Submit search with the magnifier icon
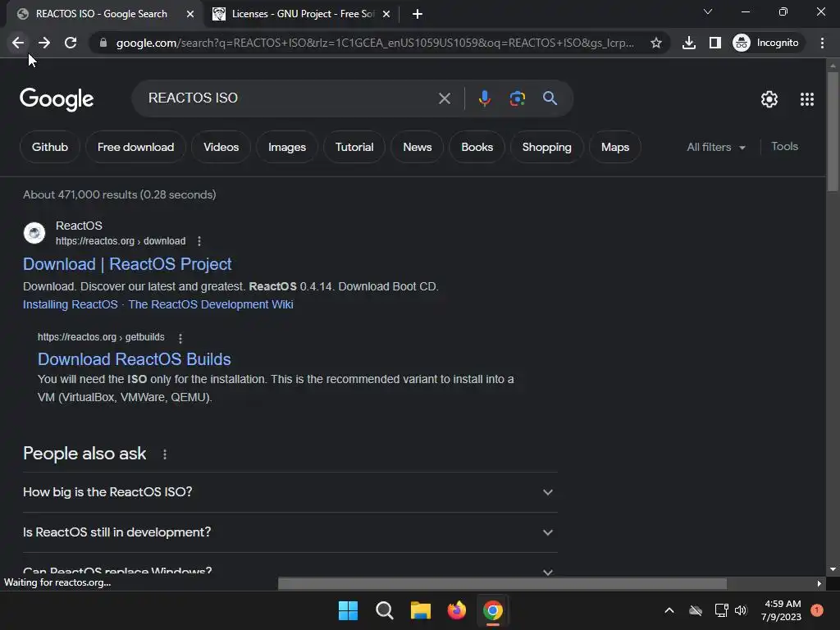840x630 pixels. coord(550,98)
